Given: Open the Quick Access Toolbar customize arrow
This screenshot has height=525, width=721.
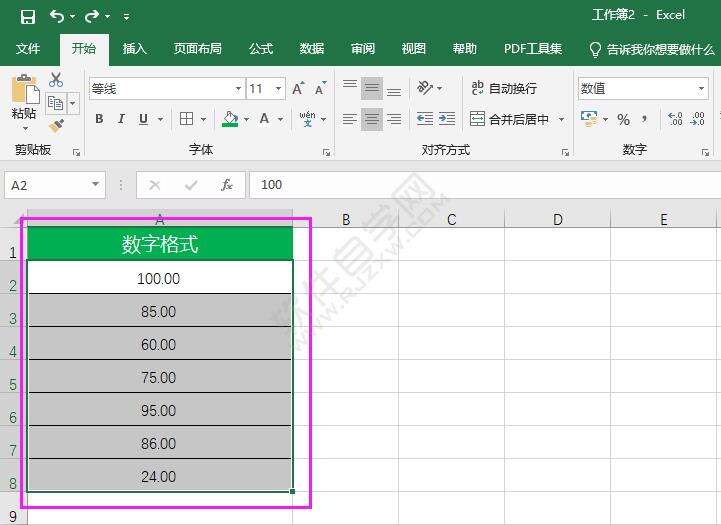Looking at the screenshot, I should point(126,17).
